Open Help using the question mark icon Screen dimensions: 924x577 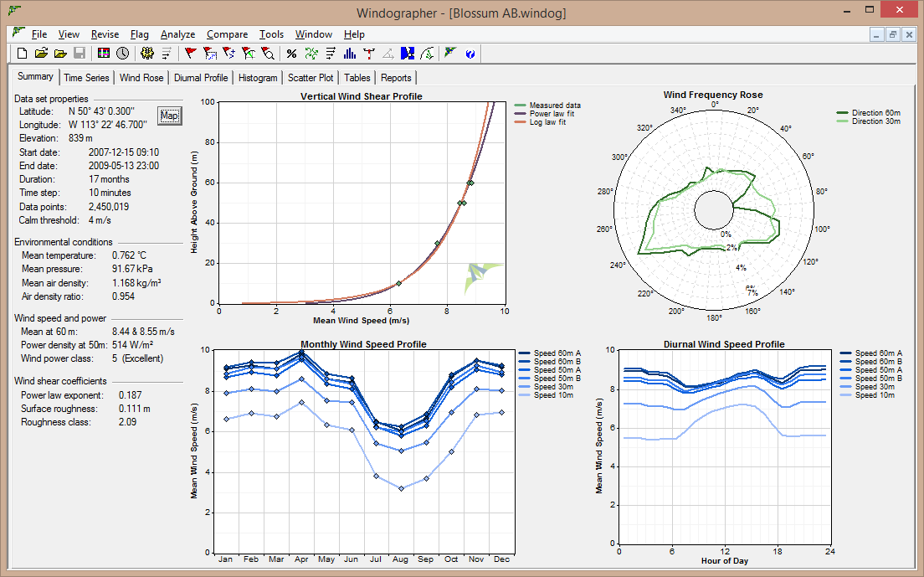pos(469,53)
